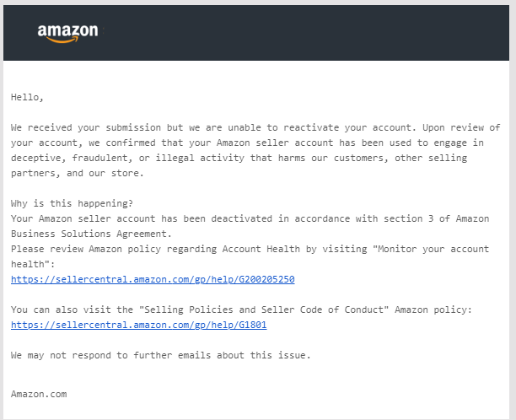The height and width of the screenshot is (420, 516).
Task: Click the "deceptive, fraudulent, or illegal" line
Action: [239, 158]
